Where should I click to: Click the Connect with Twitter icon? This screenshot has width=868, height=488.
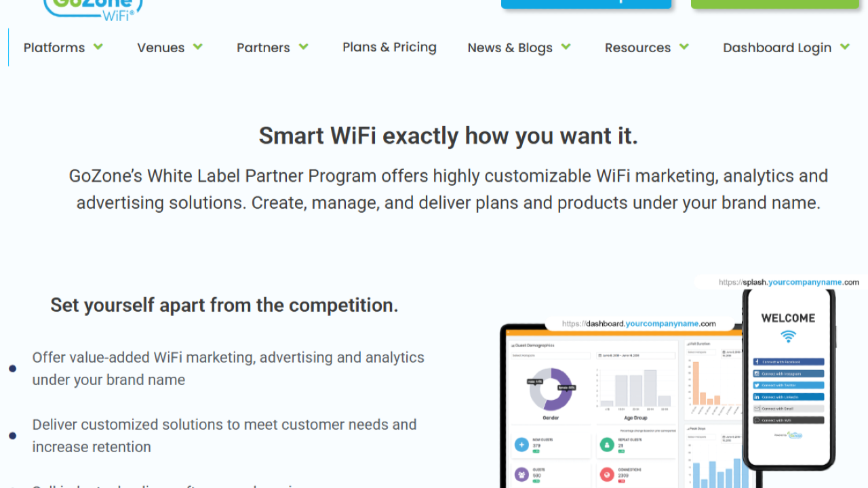click(x=757, y=385)
